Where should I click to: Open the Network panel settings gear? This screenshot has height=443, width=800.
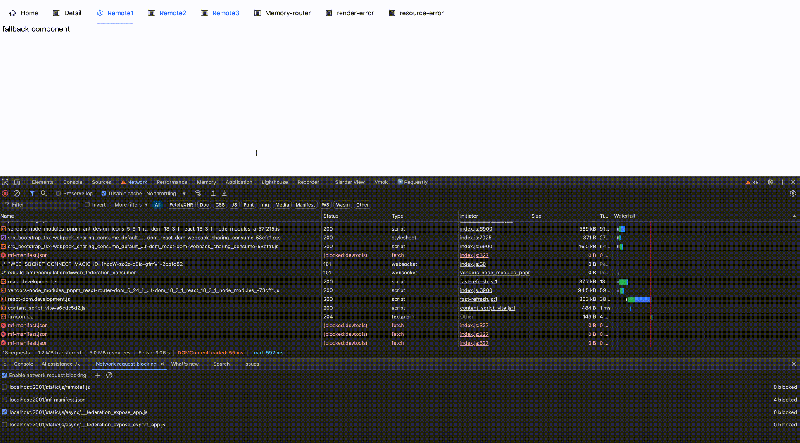tap(793, 193)
